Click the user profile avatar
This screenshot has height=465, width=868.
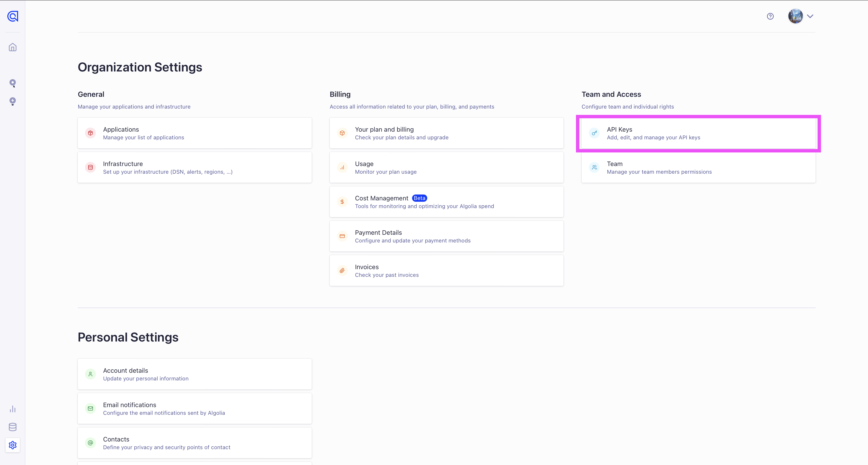pos(795,16)
